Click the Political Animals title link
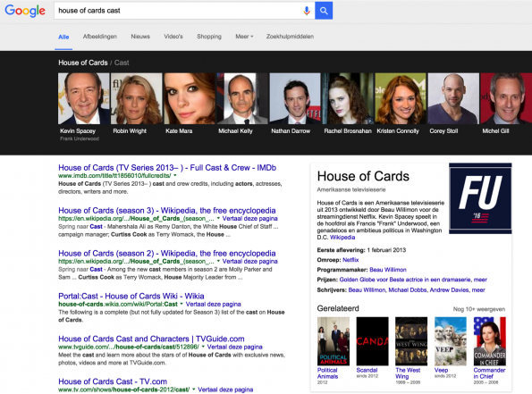This screenshot has height=394, width=532. tap(327, 373)
